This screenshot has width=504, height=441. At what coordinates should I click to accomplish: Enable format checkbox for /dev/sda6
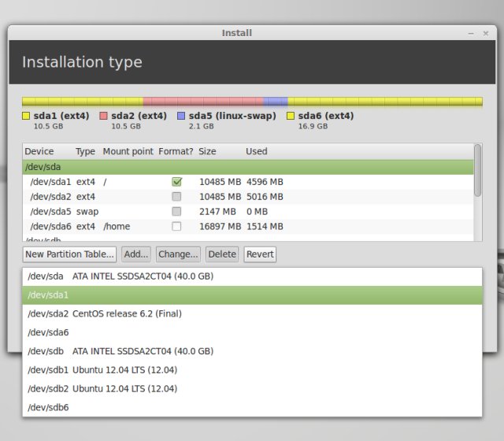(x=177, y=227)
